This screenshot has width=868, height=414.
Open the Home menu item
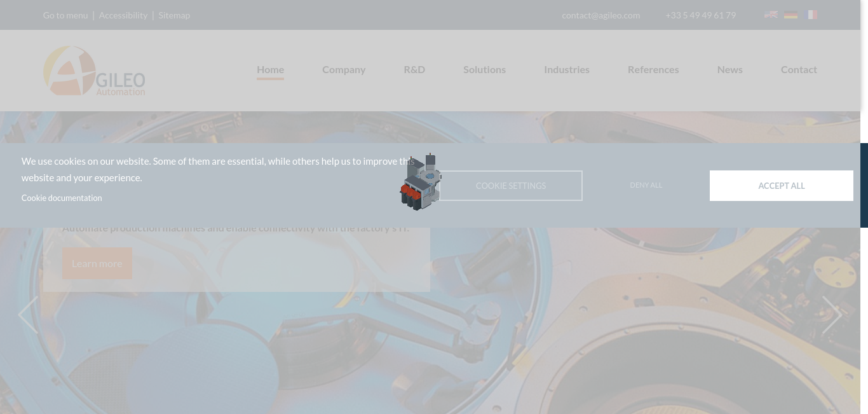(270, 69)
